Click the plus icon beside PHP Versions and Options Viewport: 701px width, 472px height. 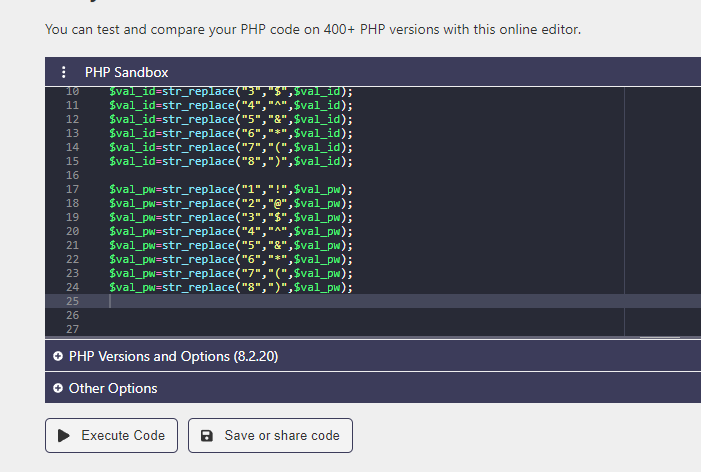click(58, 356)
